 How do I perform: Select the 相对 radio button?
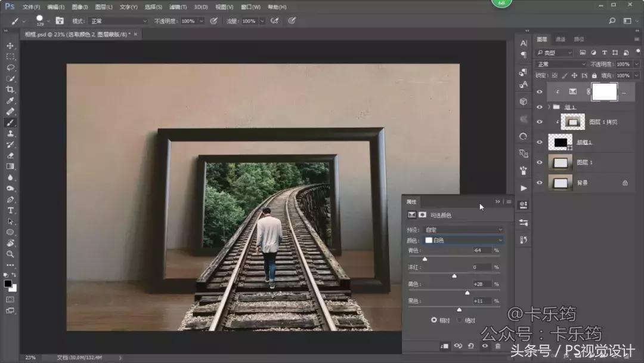(434, 320)
